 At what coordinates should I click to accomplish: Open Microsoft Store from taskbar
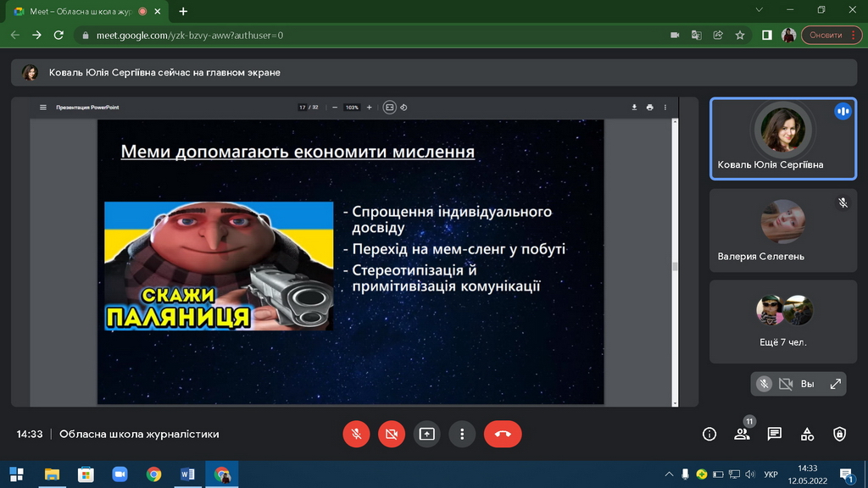pos(86,474)
